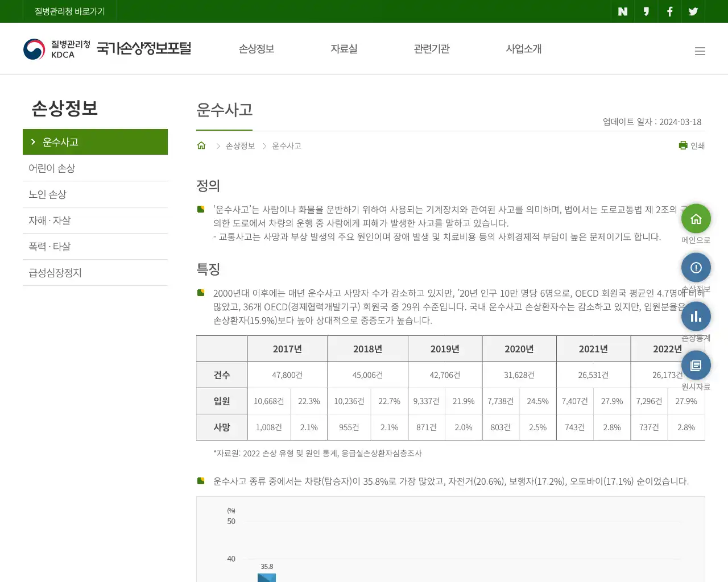Click breadcrumb 운수사고 link
The image size is (728, 582).
(x=287, y=146)
